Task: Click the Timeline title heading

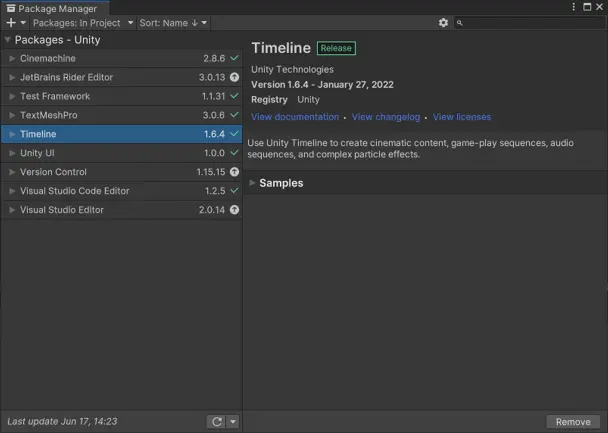Action: click(x=281, y=48)
